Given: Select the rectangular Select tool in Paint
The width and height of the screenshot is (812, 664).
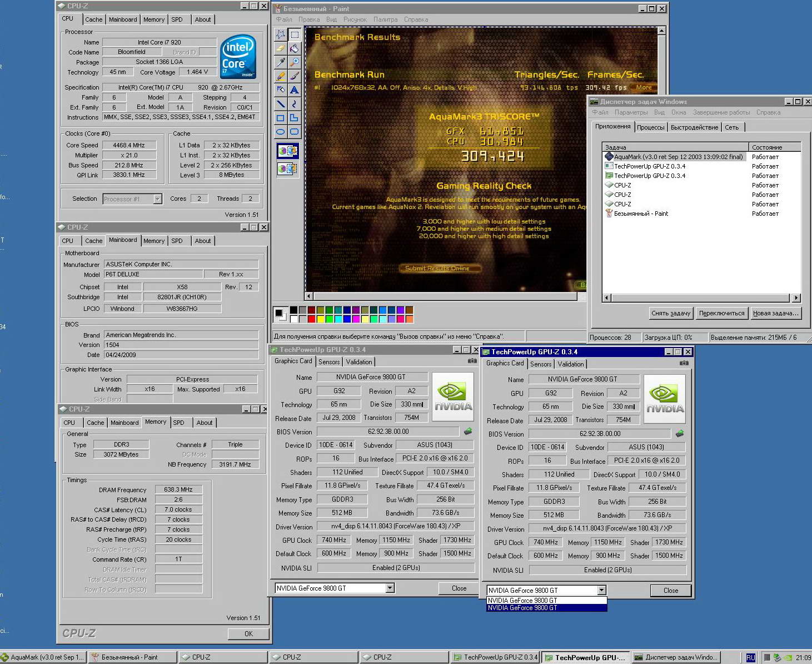Looking at the screenshot, I should [x=295, y=34].
